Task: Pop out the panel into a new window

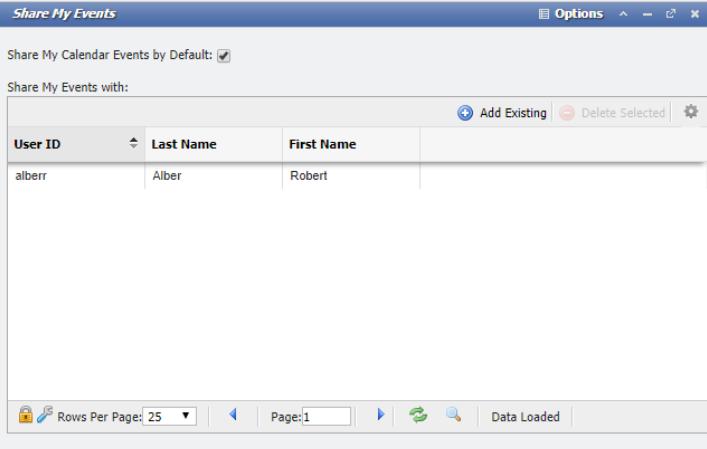Action: [671, 14]
